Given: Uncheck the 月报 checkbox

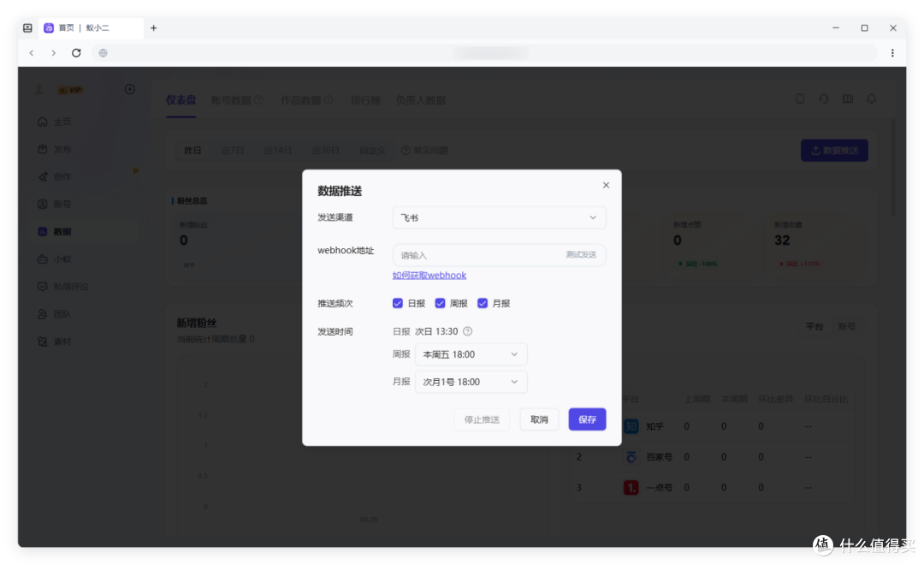Looking at the screenshot, I should [x=483, y=303].
